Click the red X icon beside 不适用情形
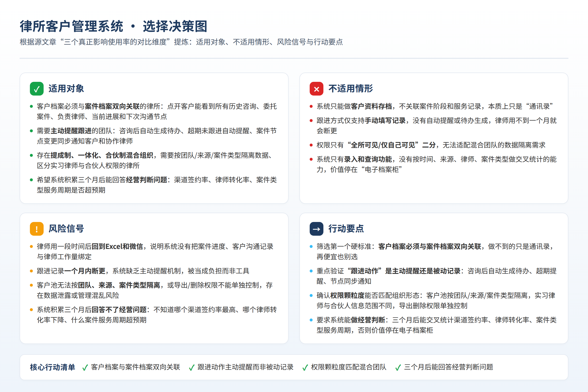The width and height of the screenshot is (588, 392). pyautogui.click(x=317, y=89)
